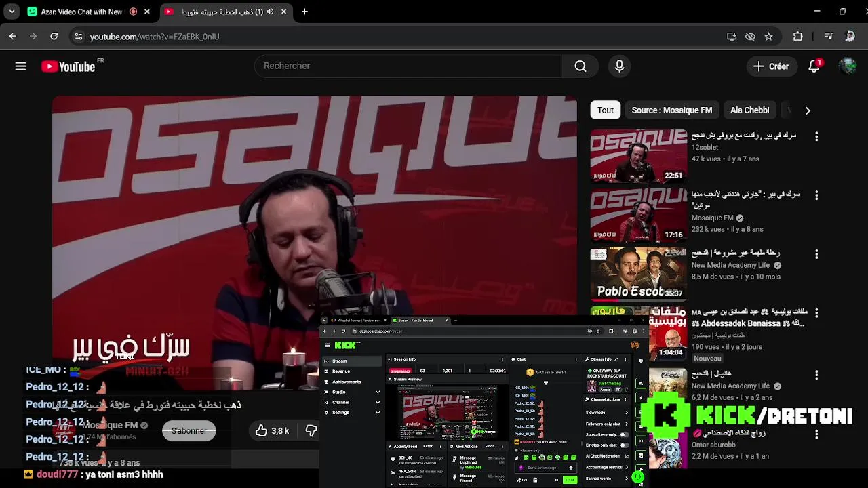Open Chrome tab search dropdown
The height and width of the screenshot is (488, 868).
pos(12,12)
